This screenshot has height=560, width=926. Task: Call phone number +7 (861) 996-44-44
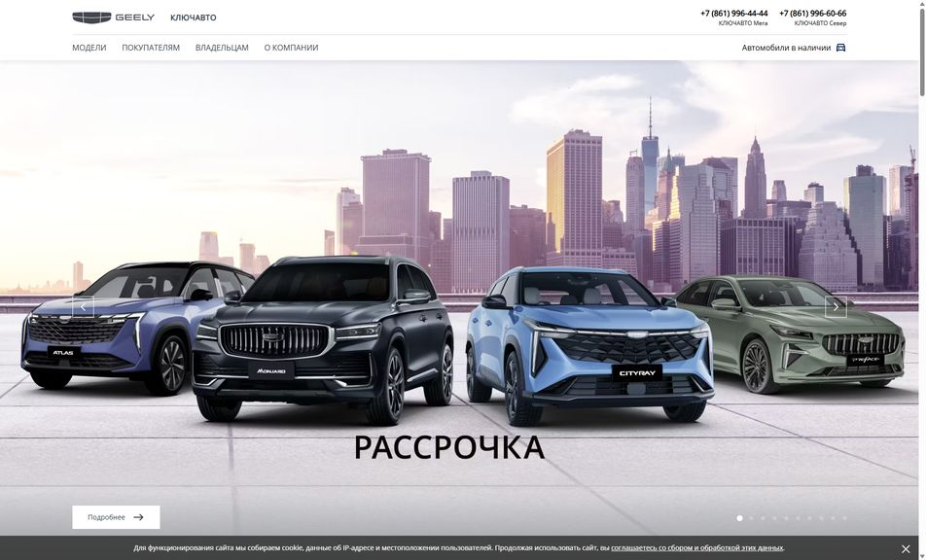click(734, 13)
